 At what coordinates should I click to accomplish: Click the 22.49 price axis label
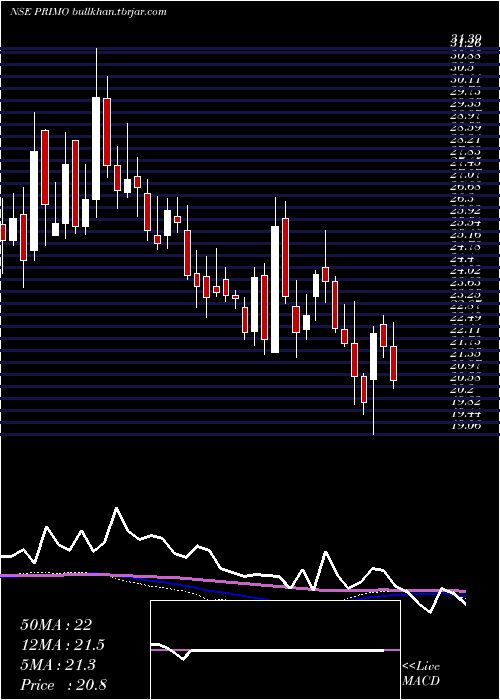click(466, 318)
